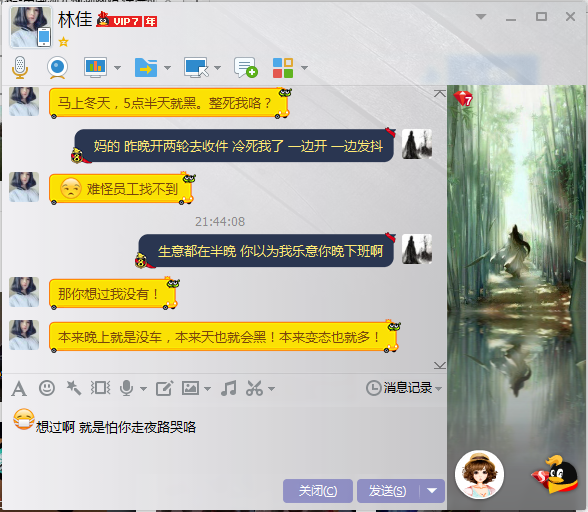
Task: Insert a picture with image icon
Action: pyautogui.click(x=190, y=388)
